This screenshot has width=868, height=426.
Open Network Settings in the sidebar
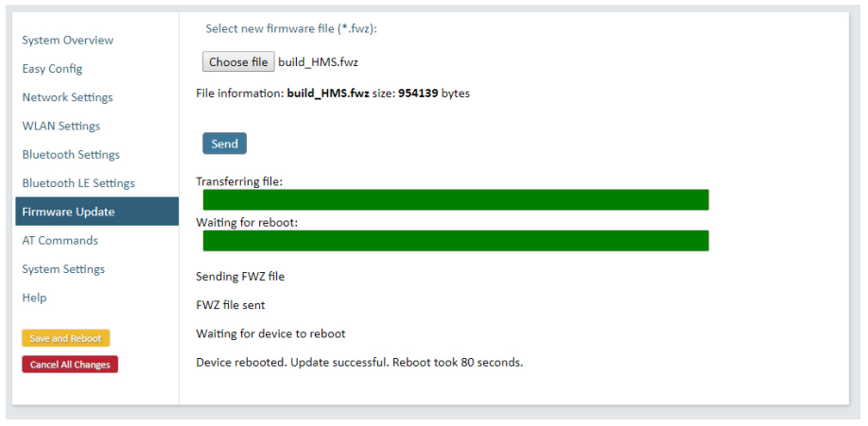67,97
